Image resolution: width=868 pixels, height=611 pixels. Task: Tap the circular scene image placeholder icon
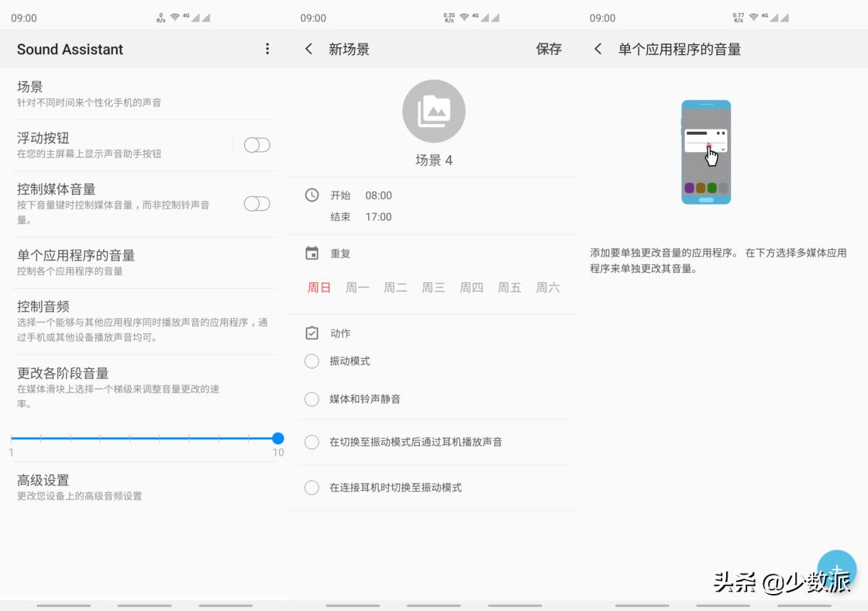[x=434, y=111]
